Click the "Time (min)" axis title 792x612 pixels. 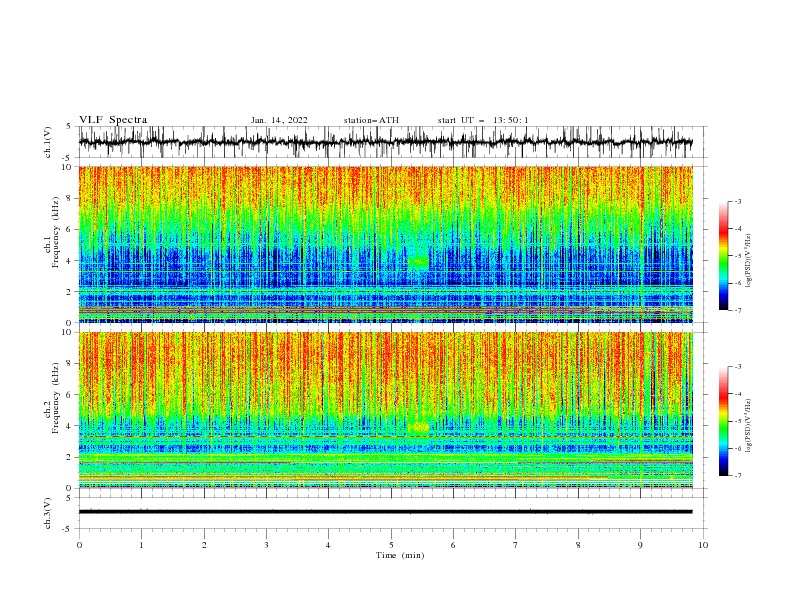point(400,555)
